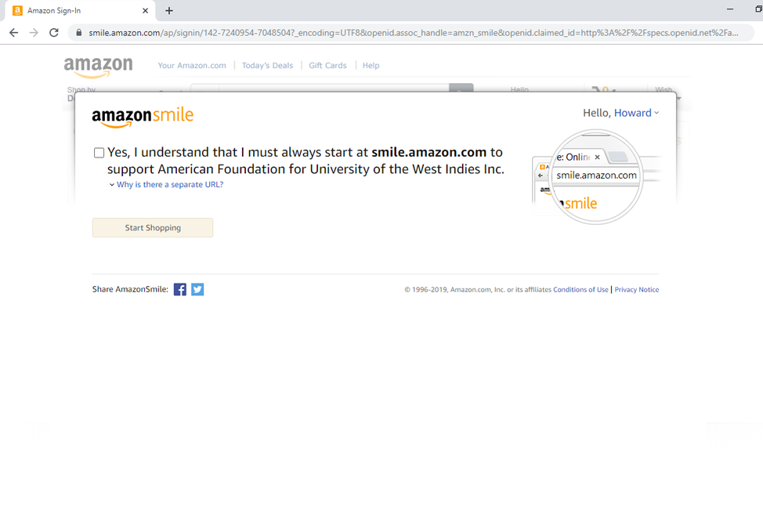Click the magnified smile.amazon.com illustration
This screenshot has height=532, width=763.
(596, 177)
